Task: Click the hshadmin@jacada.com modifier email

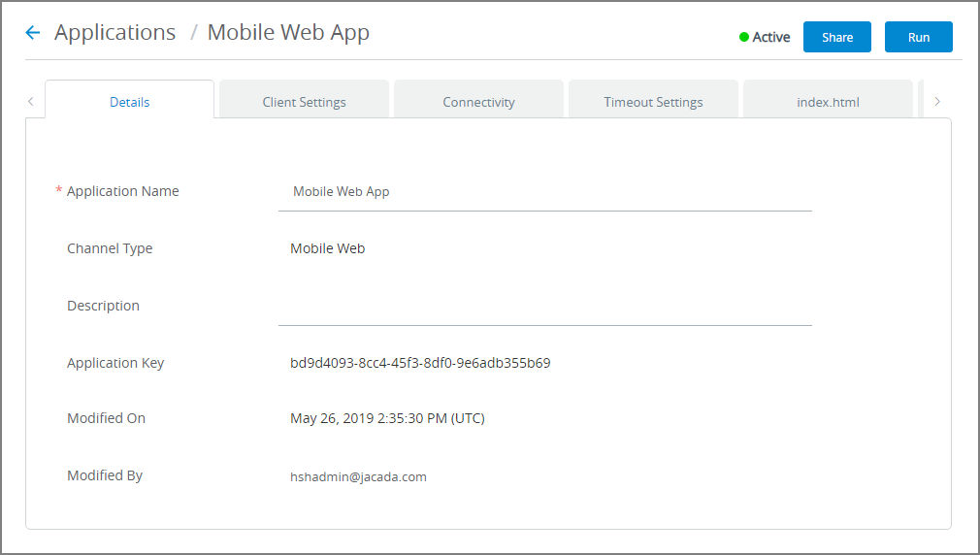Action: (x=358, y=476)
